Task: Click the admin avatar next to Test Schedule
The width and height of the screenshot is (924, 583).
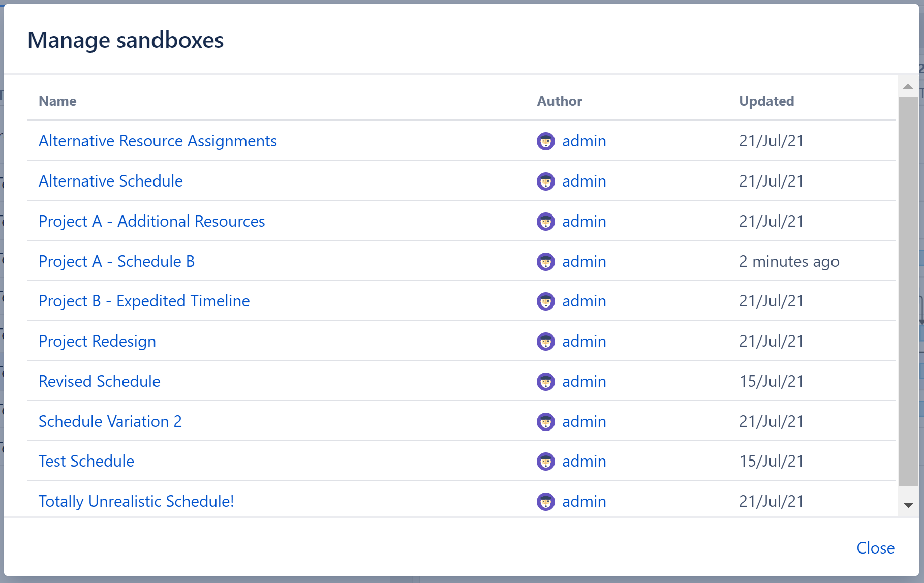Action: click(546, 461)
